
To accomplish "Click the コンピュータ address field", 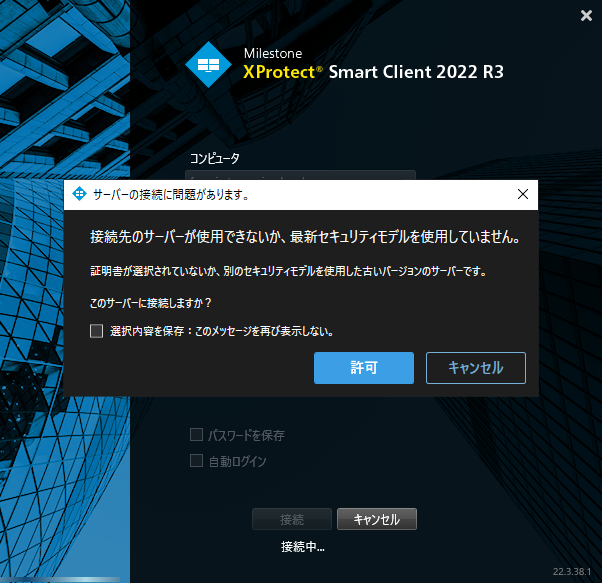I will pyautogui.click(x=300, y=175).
